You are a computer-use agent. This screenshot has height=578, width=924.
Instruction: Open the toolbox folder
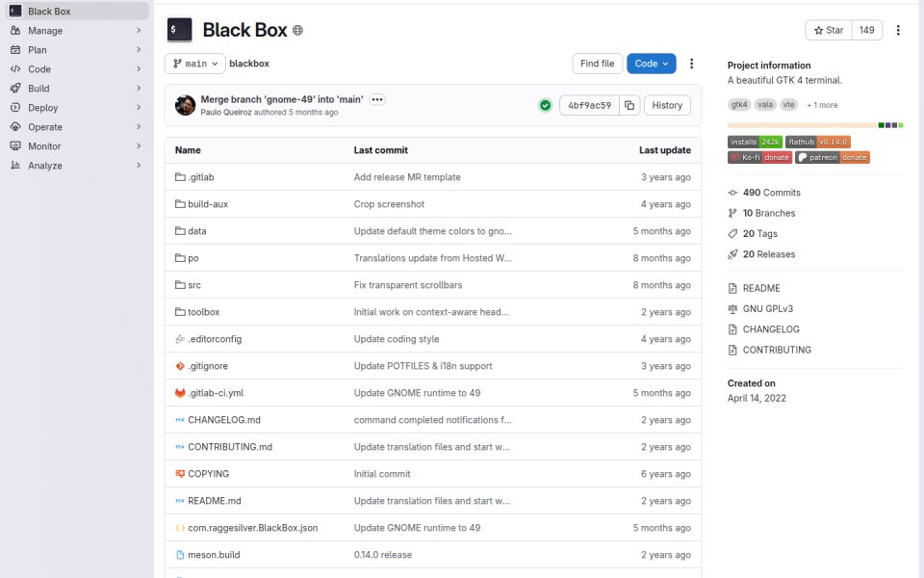(x=203, y=312)
